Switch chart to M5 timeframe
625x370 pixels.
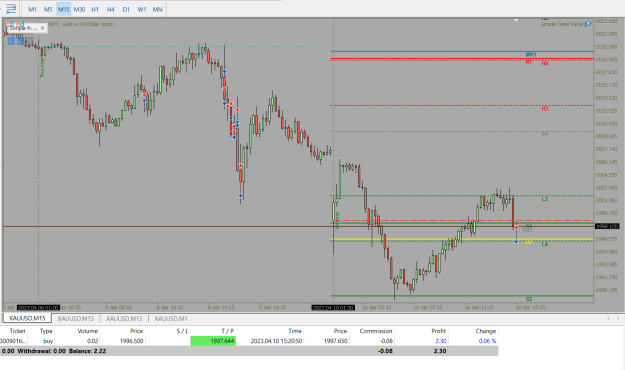coord(48,9)
